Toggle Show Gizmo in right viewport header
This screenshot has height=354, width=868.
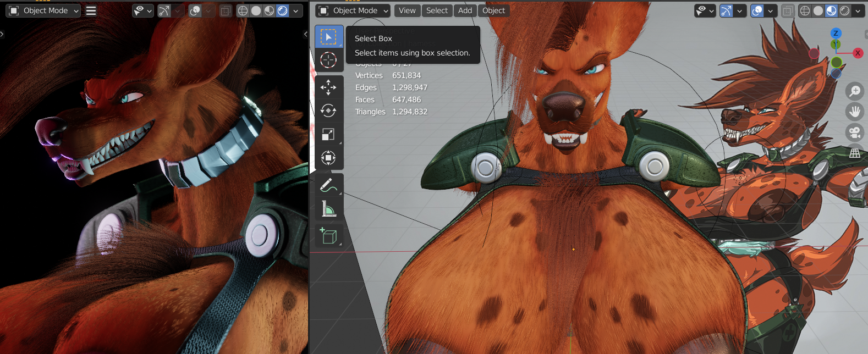coord(727,10)
